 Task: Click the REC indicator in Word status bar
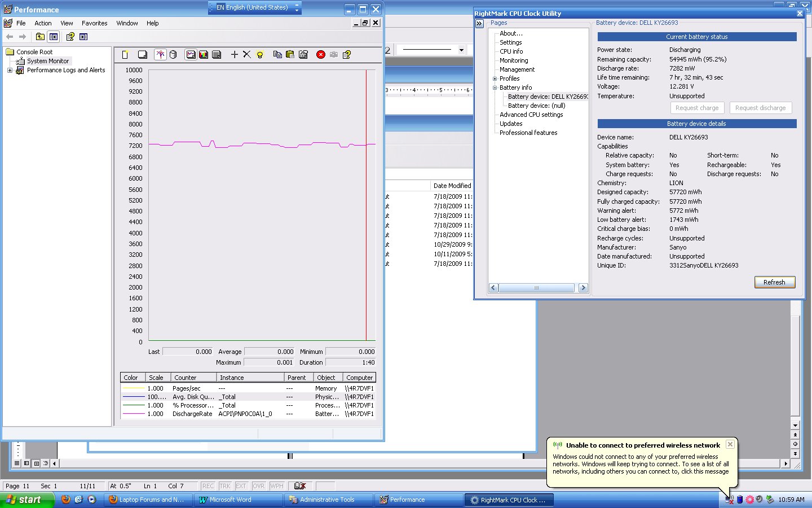(x=208, y=486)
